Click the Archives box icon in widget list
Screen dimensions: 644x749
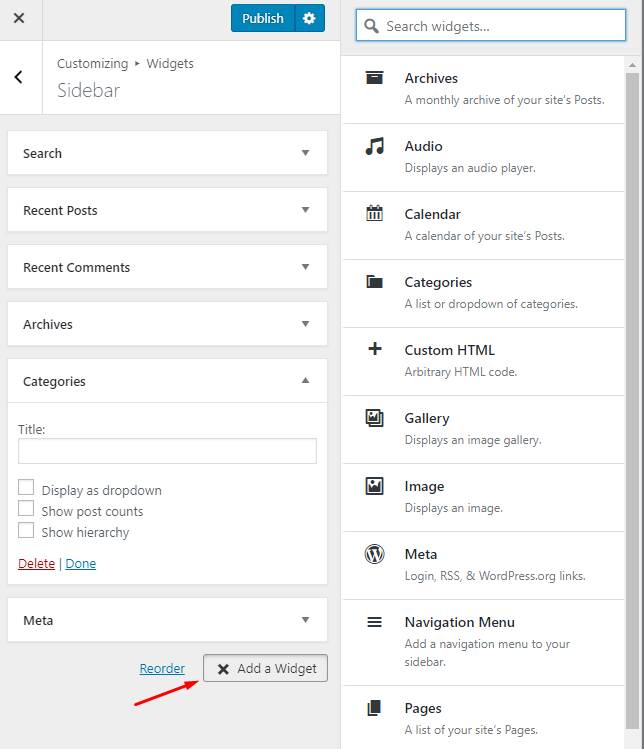coord(374,77)
